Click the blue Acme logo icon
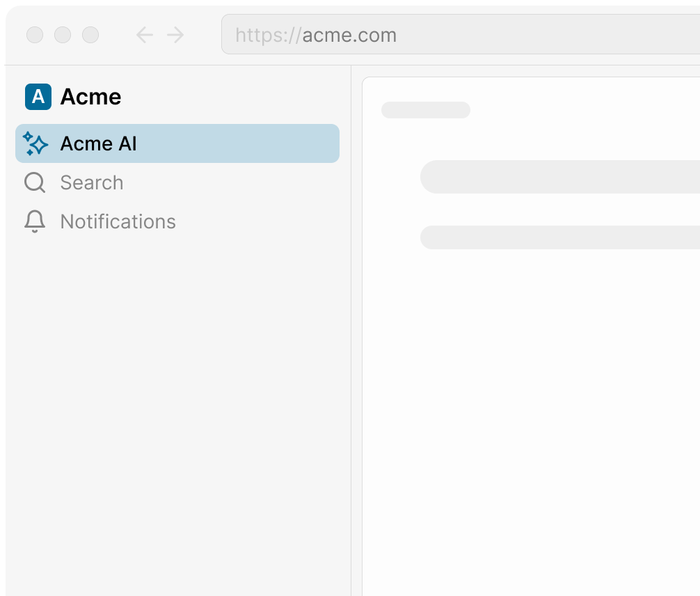 pos(38,97)
